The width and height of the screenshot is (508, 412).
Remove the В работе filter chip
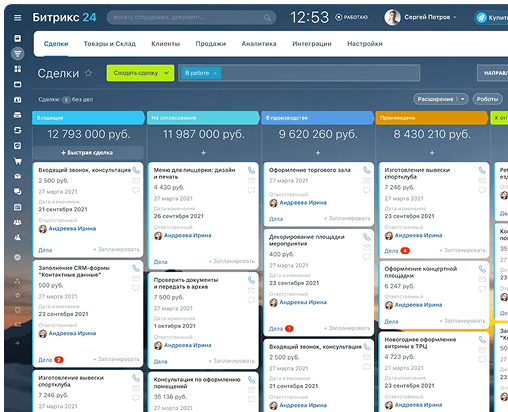click(x=215, y=73)
